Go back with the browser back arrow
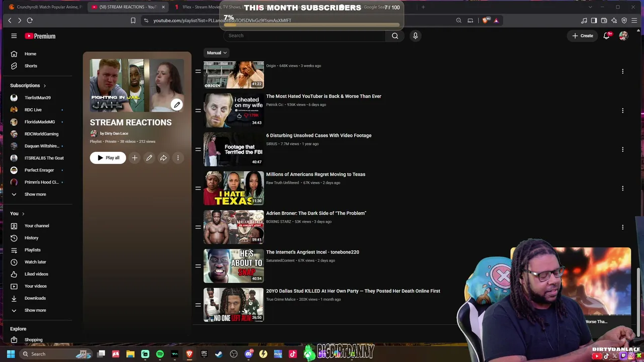 click(x=10, y=20)
